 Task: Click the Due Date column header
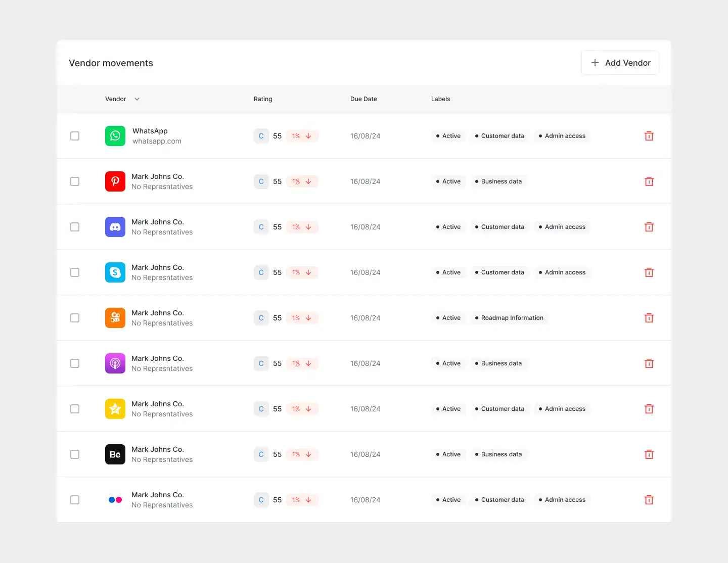(x=363, y=99)
